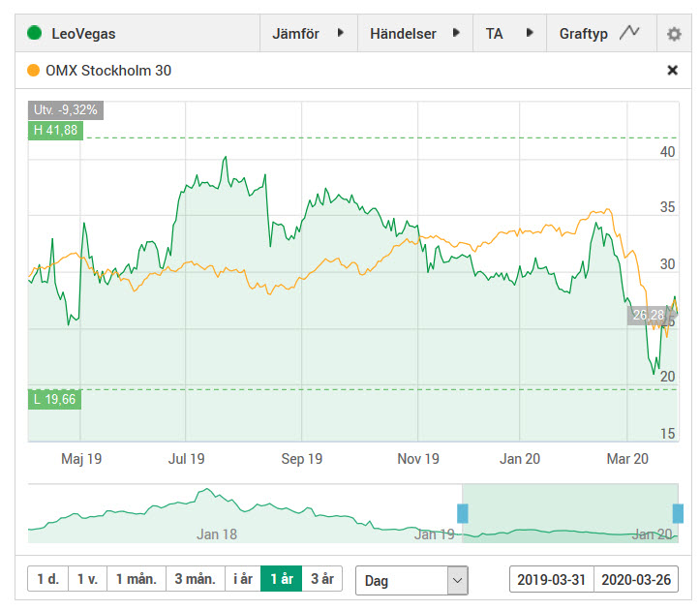Grab the left blue range slider handle
The image size is (700, 610).
click(463, 513)
